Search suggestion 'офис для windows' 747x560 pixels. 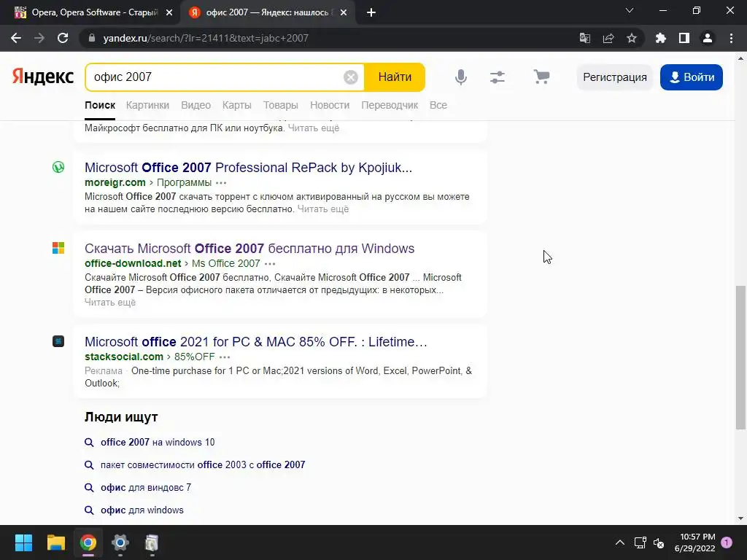pos(142,510)
